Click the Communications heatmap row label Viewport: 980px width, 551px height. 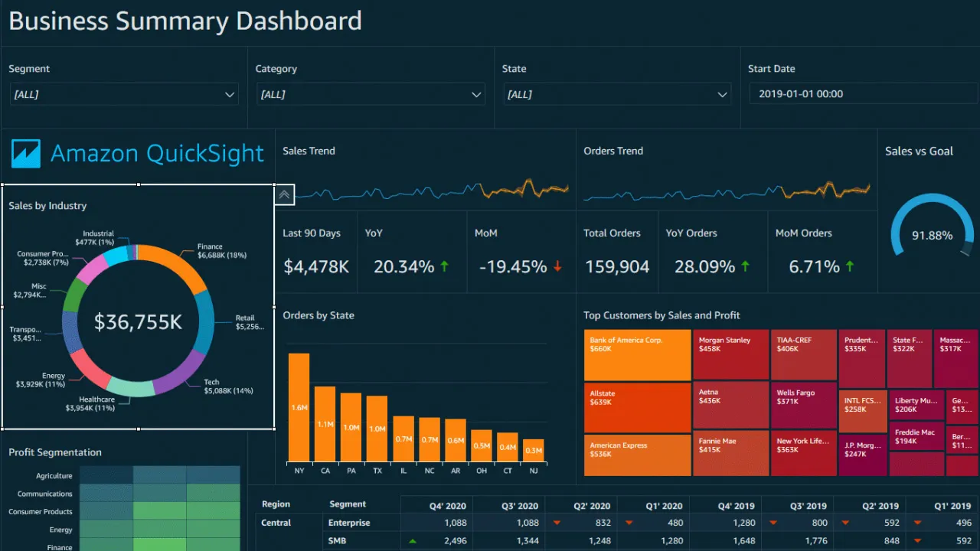[x=45, y=494]
